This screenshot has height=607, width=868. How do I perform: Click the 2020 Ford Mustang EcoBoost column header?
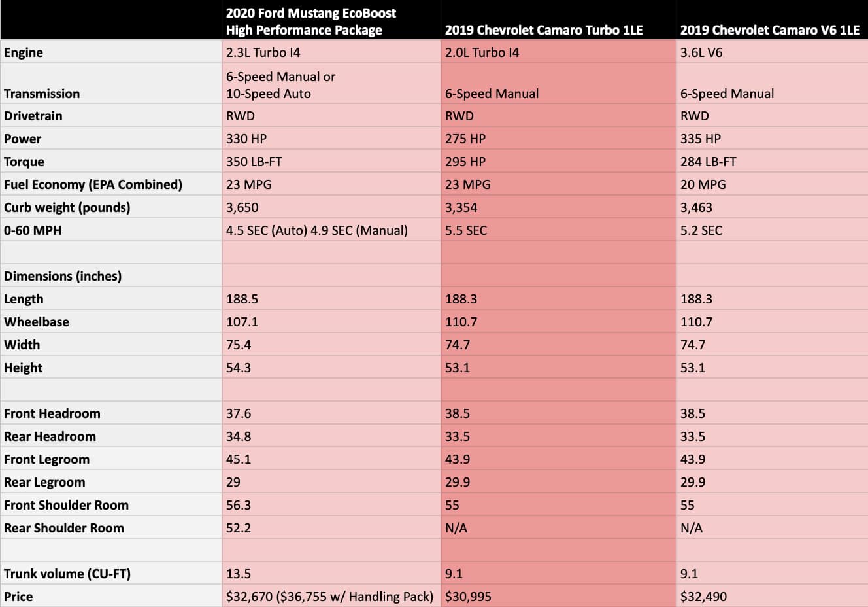(331, 21)
